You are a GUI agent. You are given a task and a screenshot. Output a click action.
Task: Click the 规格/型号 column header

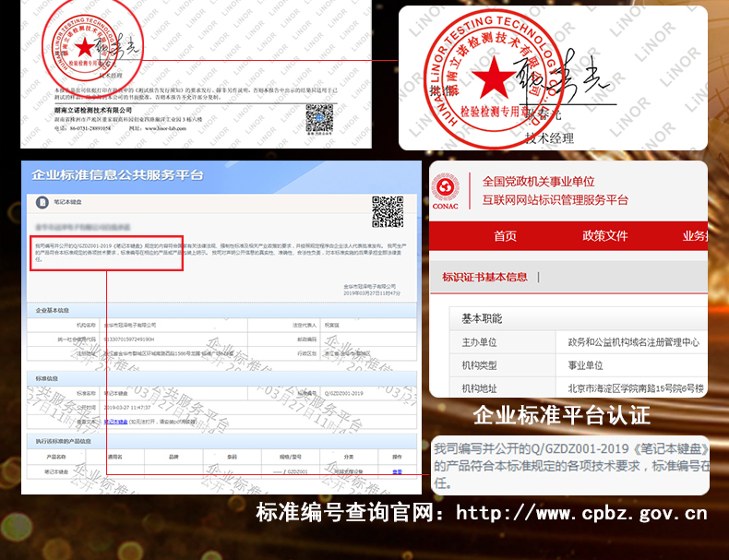point(291,458)
